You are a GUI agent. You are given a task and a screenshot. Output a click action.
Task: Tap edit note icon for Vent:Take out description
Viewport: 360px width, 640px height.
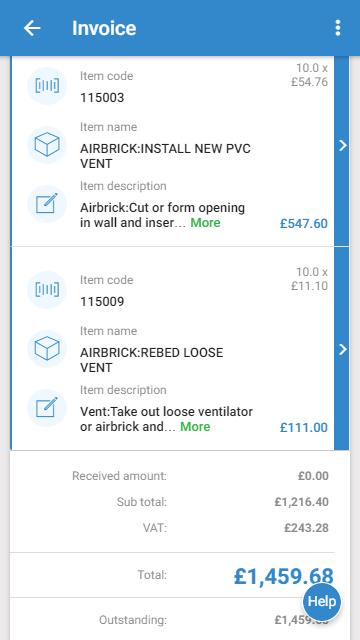[47, 407]
